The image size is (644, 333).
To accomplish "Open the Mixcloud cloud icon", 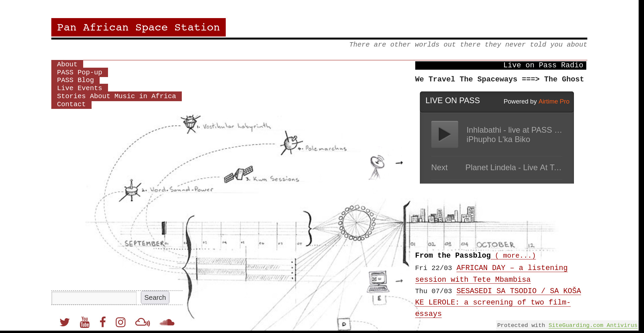I will (143, 322).
